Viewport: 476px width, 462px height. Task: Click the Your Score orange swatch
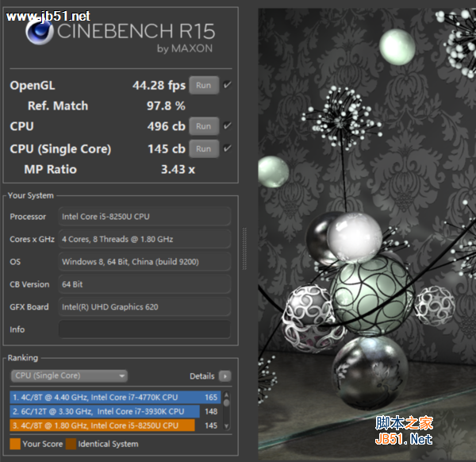tap(15, 444)
